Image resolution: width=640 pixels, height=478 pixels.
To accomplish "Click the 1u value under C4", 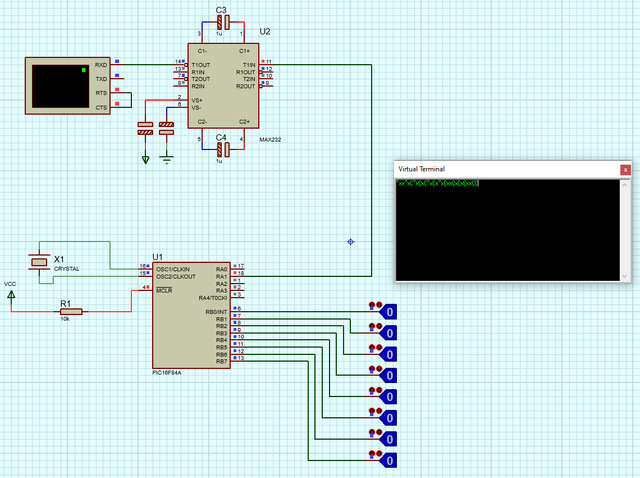I will pos(219,161).
